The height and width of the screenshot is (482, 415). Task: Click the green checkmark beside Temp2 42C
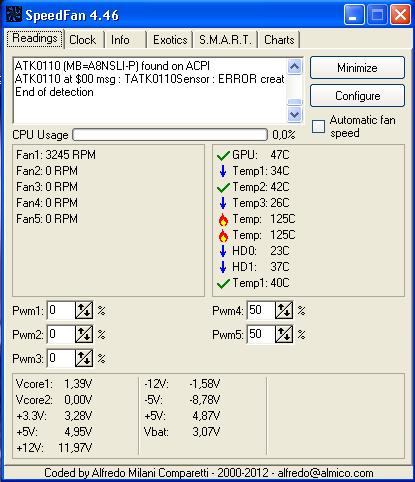tap(223, 187)
